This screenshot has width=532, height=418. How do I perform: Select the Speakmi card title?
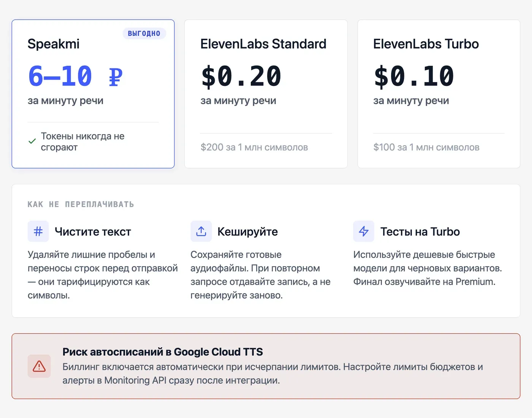coord(54,44)
